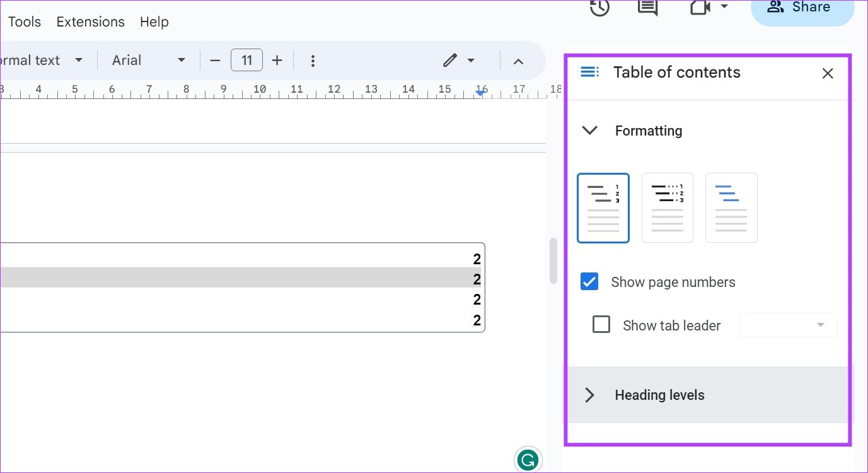868x473 pixels.
Task: Open the Tools menu
Action: (x=25, y=22)
